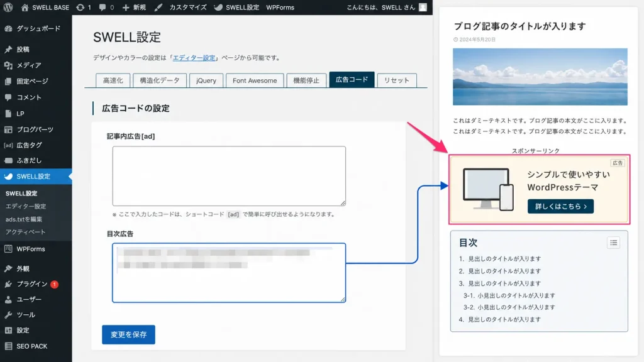Click the 設定 sliders icon in sidebar
This screenshot has width=644, height=362.
tap(8, 331)
